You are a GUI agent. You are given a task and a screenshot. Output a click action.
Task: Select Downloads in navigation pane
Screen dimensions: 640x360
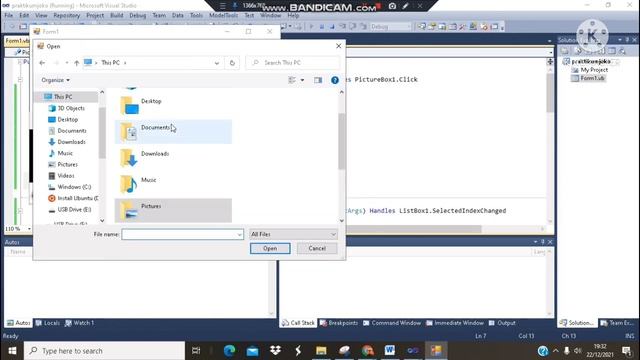point(71,142)
